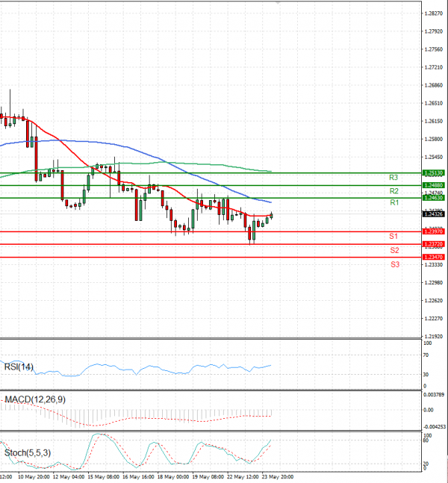Click the RSI scale level 30
Screen dimensions: 448x483
[426, 374]
